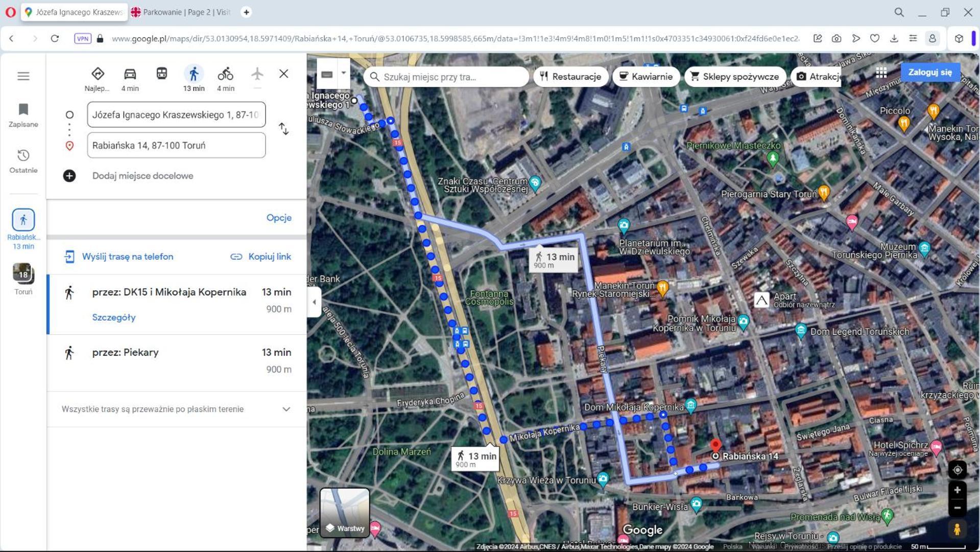Switch to Parkowanie Page 2 browser tab
The image size is (980, 552).
pos(181,12)
